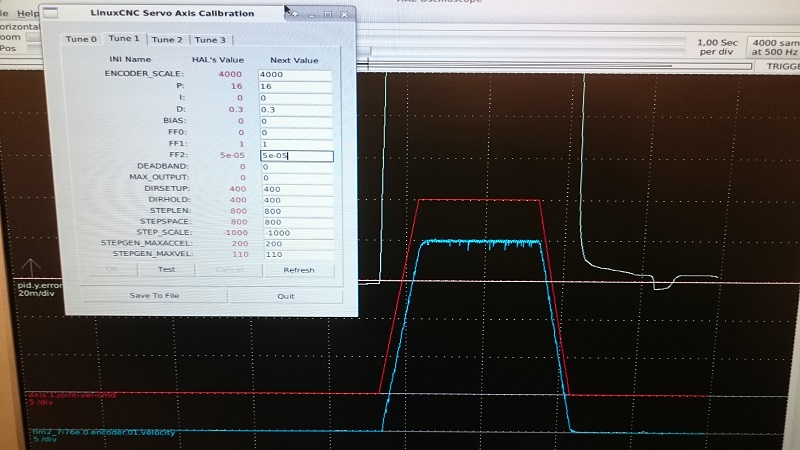
Task: Select the Tune 1 tab
Action: pyautogui.click(x=124, y=38)
